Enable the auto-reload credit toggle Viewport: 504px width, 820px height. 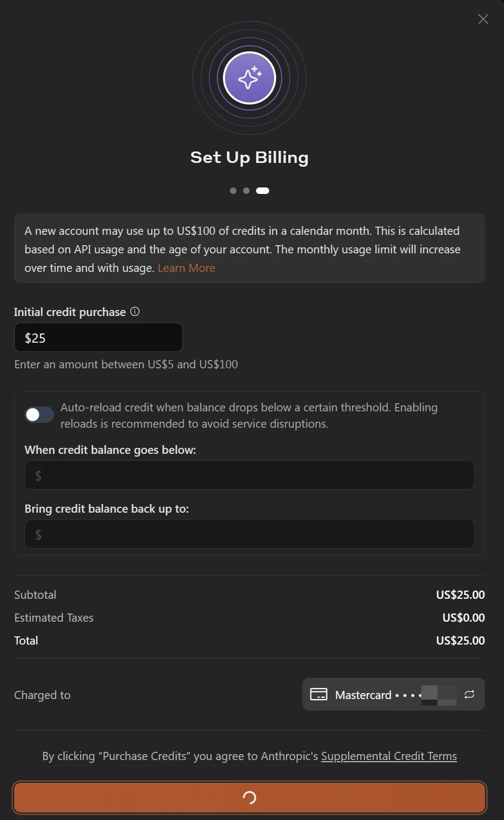tap(39, 415)
